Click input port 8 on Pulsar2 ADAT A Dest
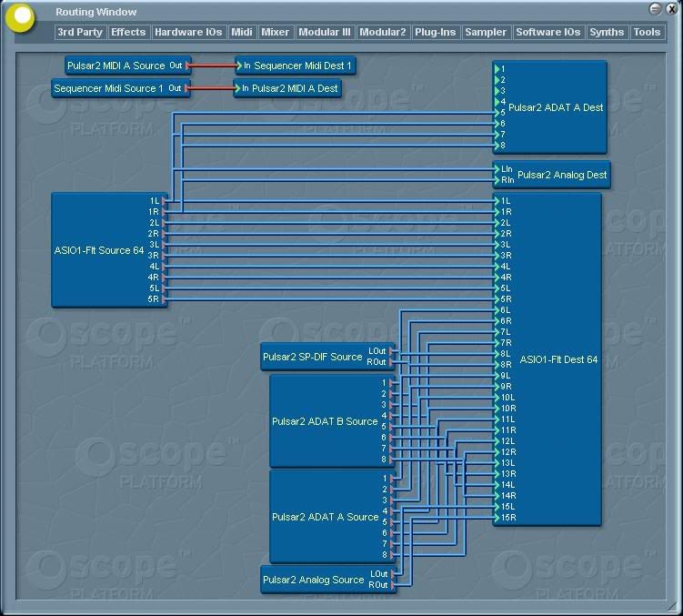The height and width of the screenshot is (616, 683). coord(497,146)
